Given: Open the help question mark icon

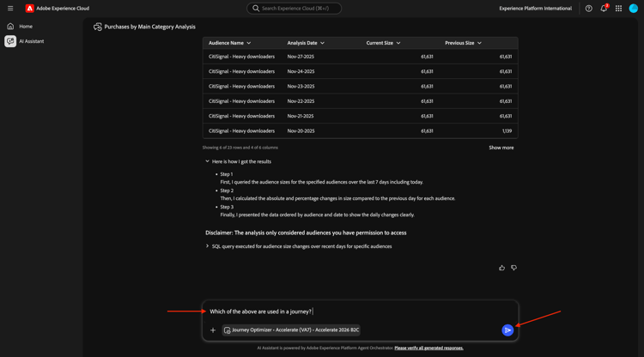Looking at the screenshot, I should coord(588,9).
